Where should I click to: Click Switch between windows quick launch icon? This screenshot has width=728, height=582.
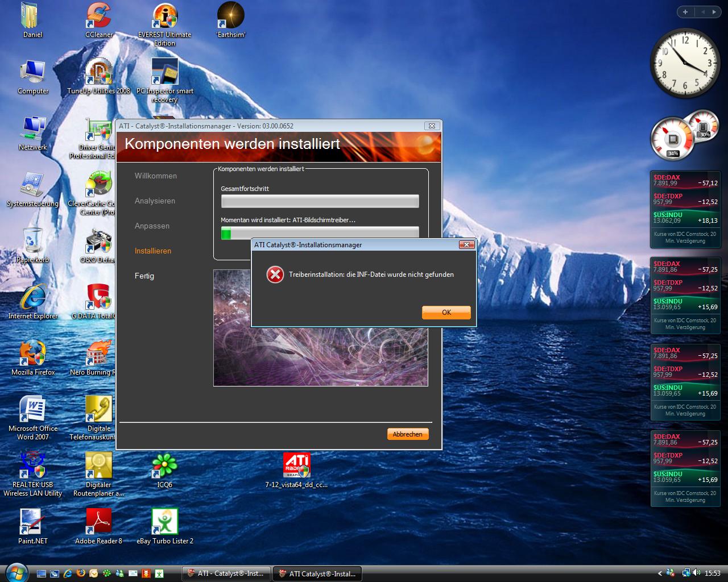coord(55,573)
